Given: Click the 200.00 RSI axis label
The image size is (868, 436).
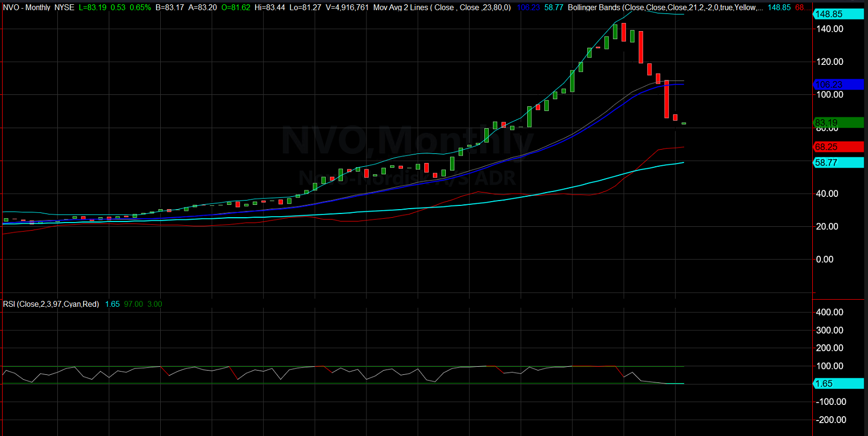Looking at the screenshot, I should tap(829, 348).
